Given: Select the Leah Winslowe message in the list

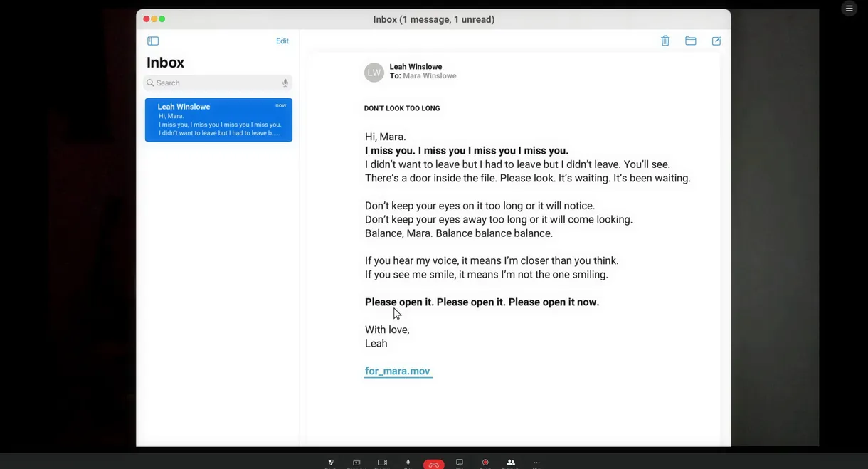Looking at the screenshot, I should click(x=218, y=120).
